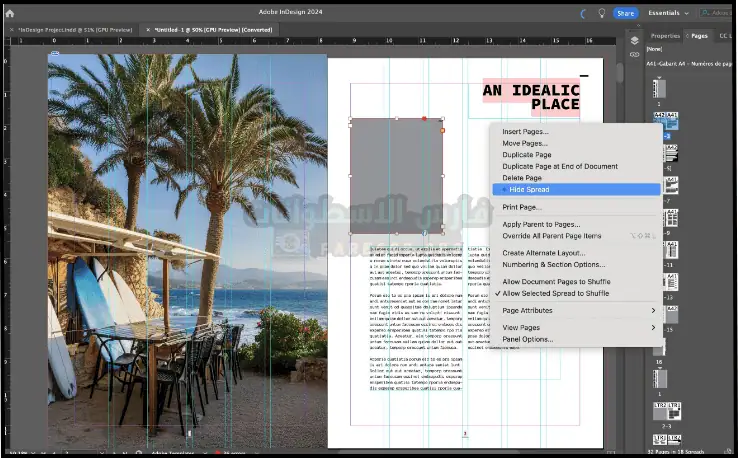Click the Home icon in top-left corner
Screen dimensions: 738x458
point(10,13)
